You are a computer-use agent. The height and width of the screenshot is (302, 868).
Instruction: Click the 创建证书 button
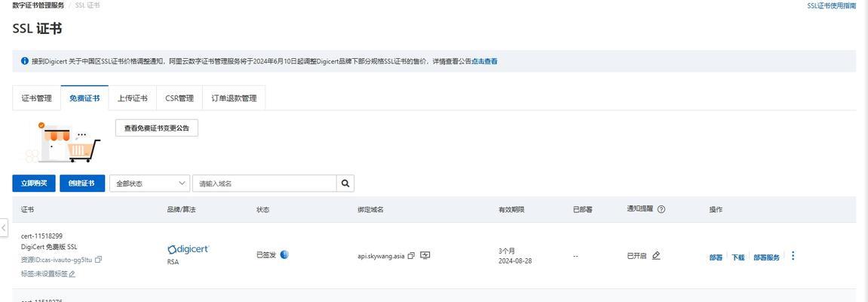click(x=82, y=183)
